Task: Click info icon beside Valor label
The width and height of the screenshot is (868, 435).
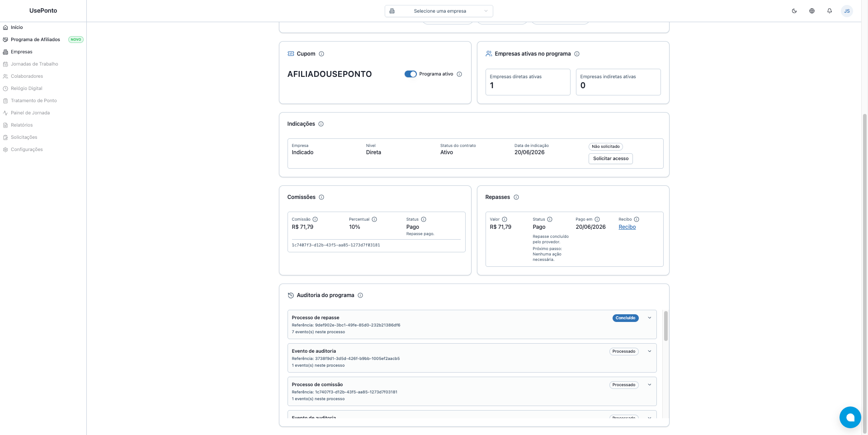Action: (x=505, y=219)
